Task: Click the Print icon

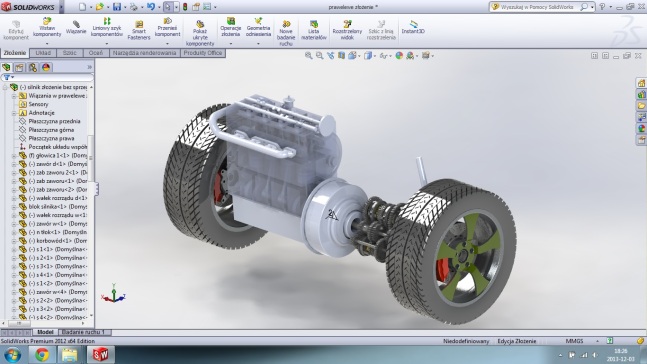Action: click(134, 7)
